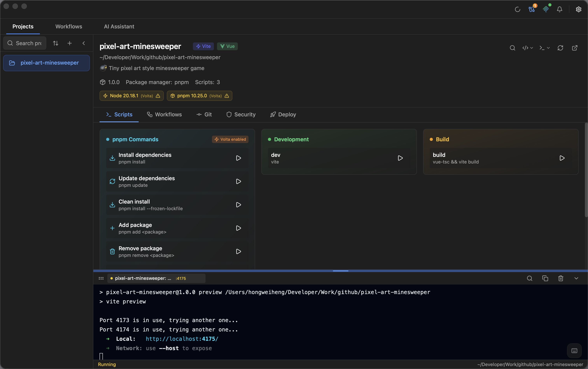Run the Install dependencies command
Viewport: 588px width, 369px height.
(238, 158)
